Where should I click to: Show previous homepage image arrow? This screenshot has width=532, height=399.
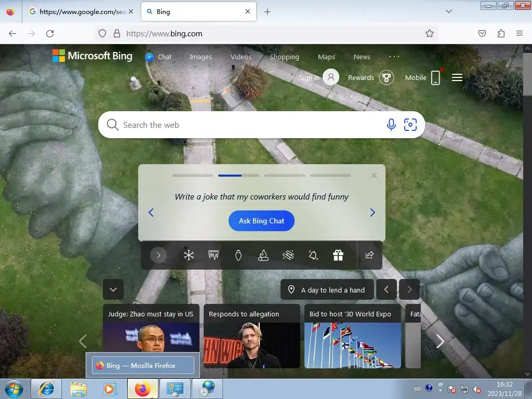click(386, 289)
